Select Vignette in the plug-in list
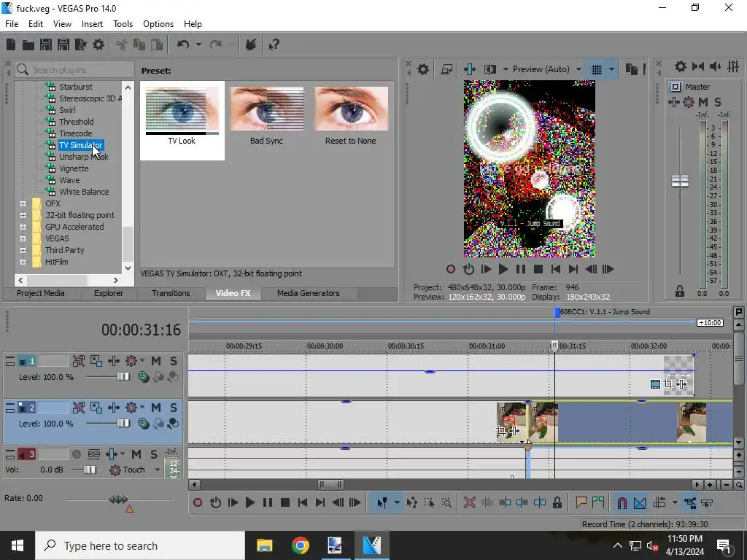This screenshot has width=747, height=560. (74, 168)
